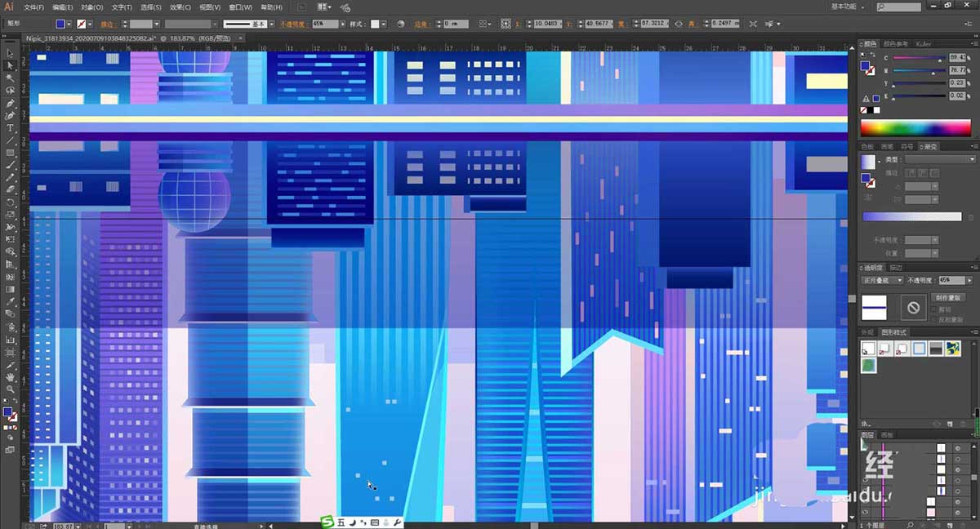Switch to the 画板 artboards tab

tap(889, 434)
